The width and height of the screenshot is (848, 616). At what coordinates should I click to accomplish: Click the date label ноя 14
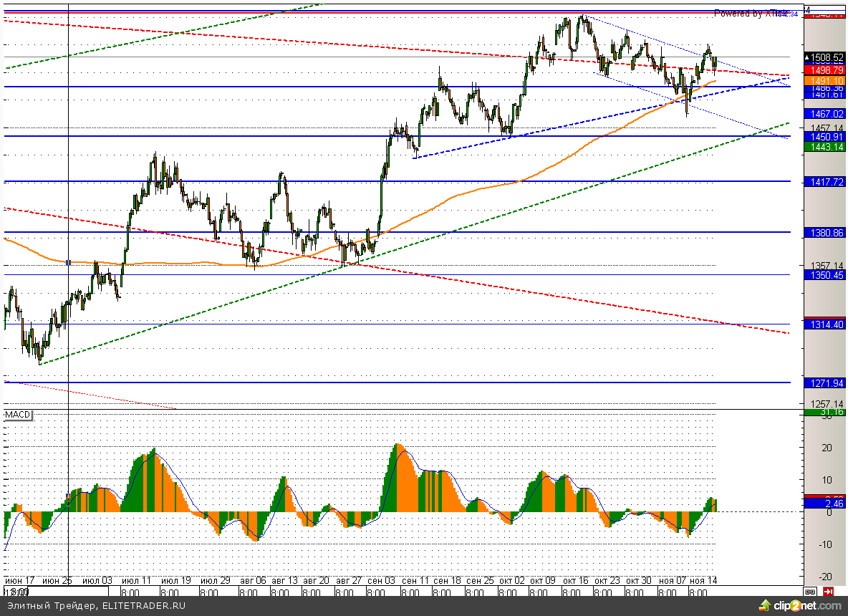703,581
